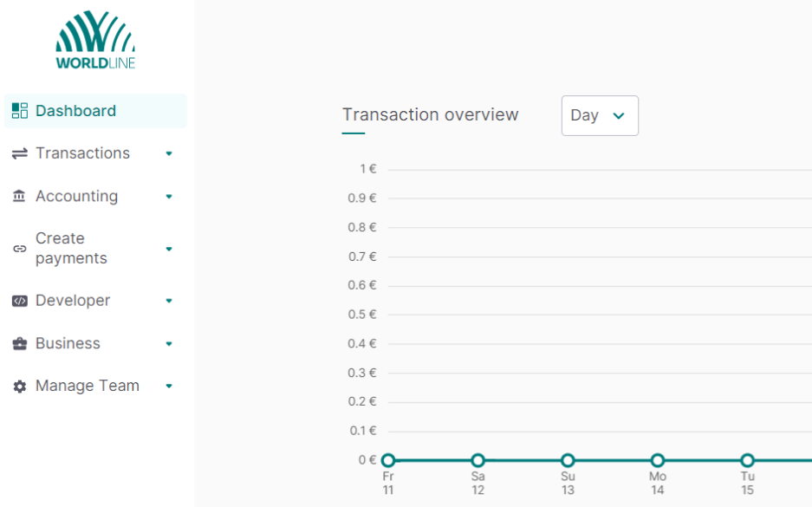This screenshot has width=812, height=507.
Task: Click the Worldline logo
Action: tap(95, 40)
